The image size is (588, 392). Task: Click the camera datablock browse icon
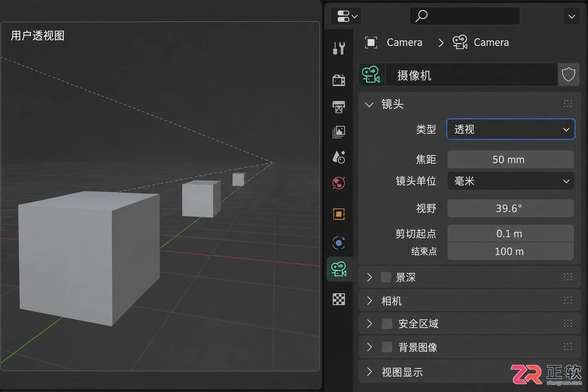[372, 75]
